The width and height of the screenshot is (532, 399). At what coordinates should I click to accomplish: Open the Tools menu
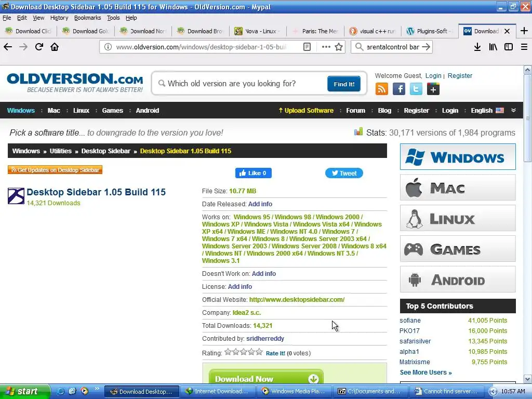point(113,18)
